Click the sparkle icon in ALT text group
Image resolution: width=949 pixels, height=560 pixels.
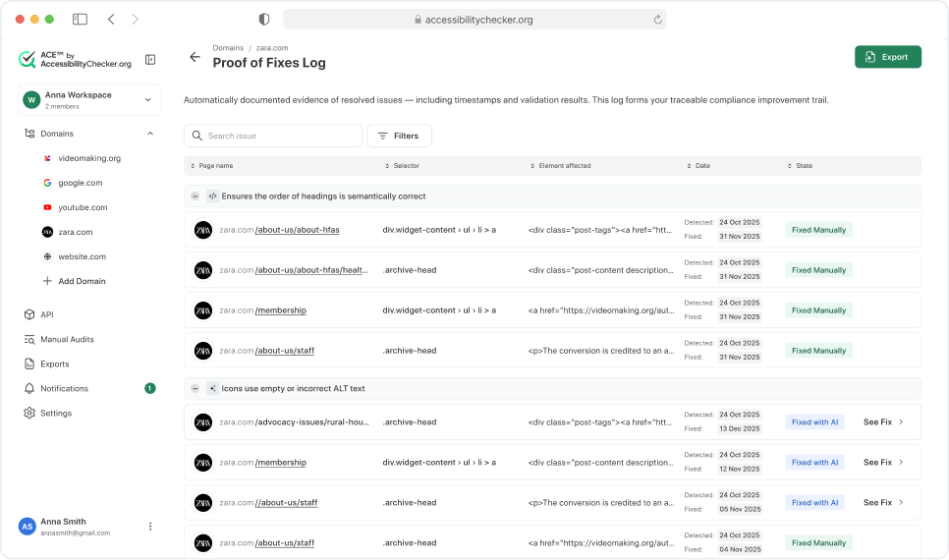click(212, 389)
